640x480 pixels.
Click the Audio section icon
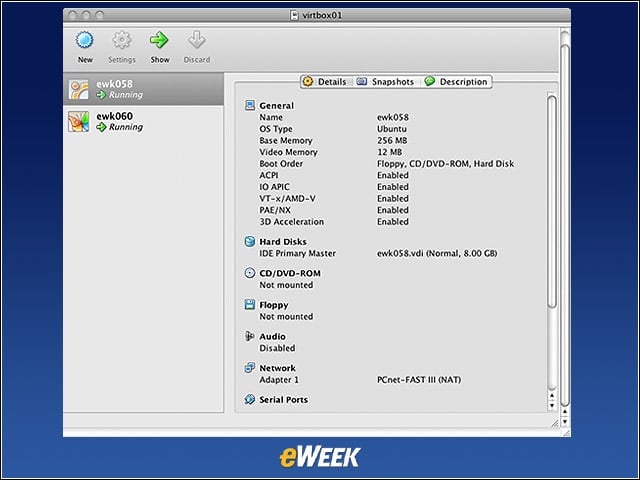249,336
